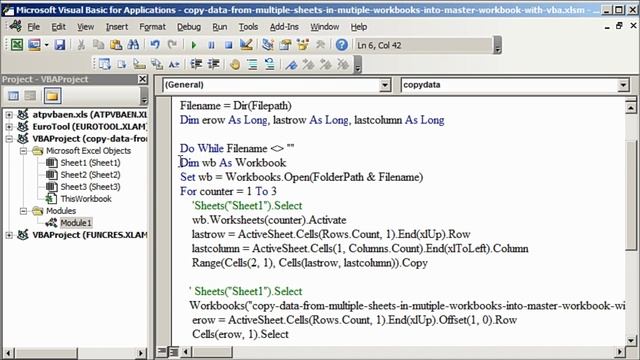Click View Object in the Project panel
The width and height of the screenshot is (640, 360).
31,96
